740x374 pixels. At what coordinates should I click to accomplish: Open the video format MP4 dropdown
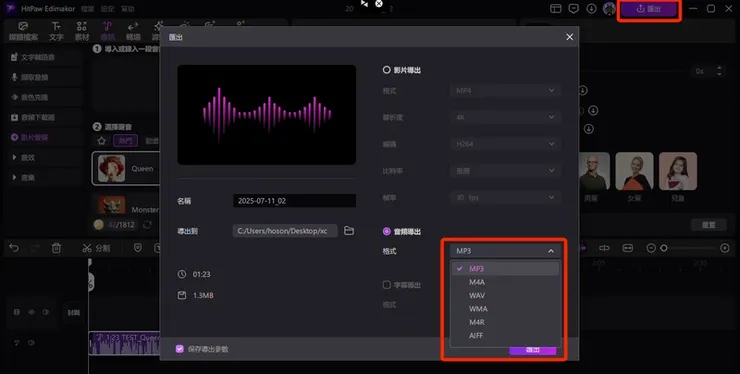[x=505, y=90]
